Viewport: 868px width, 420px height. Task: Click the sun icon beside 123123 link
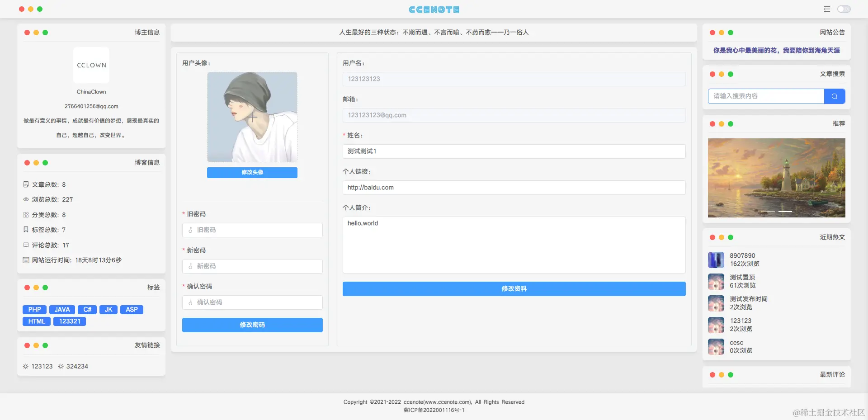pyautogui.click(x=26, y=367)
